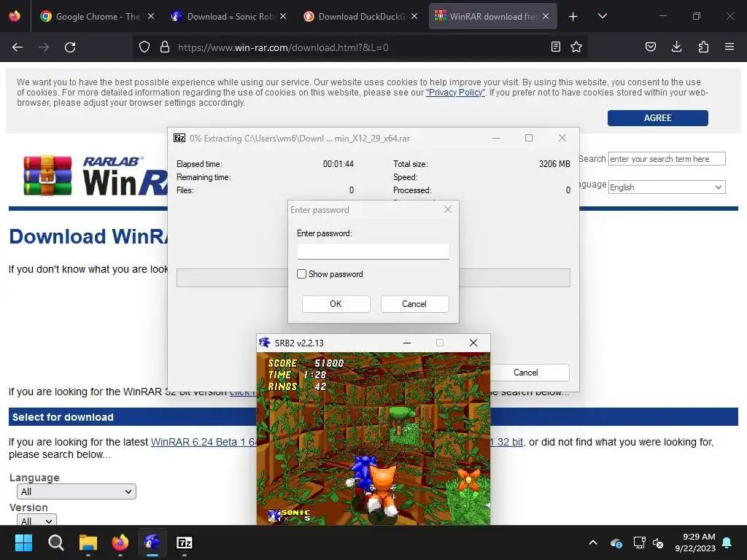Viewport: 747px width, 560px height.
Task: Open the Version filter dropdown
Action: [36, 520]
